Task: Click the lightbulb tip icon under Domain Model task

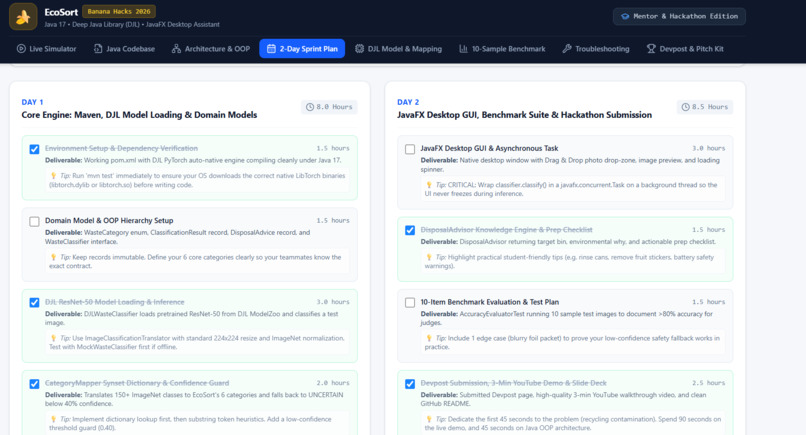Action: tap(53, 257)
